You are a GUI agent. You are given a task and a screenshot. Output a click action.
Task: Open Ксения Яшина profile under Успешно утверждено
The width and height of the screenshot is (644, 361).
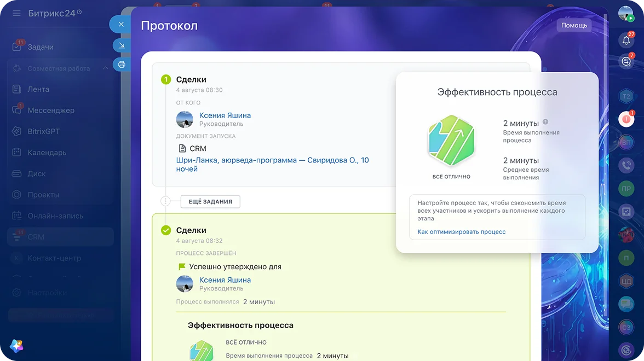(225, 280)
